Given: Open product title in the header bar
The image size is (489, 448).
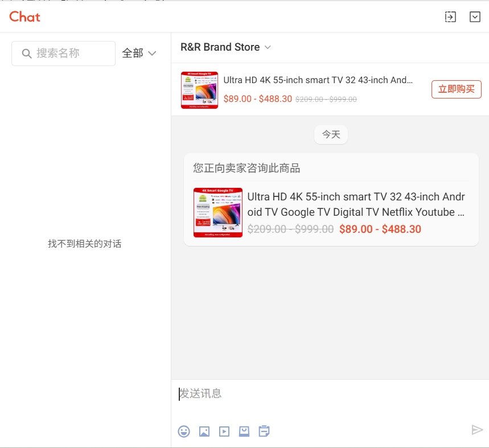Looking at the screenshot, I should pos(318,80).
